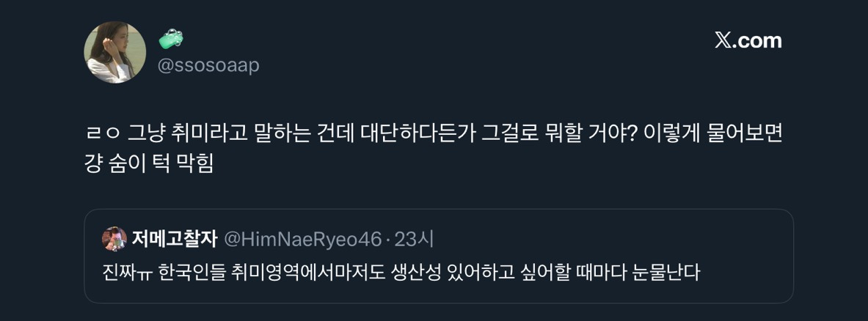This screenshot has height=321, width=868.
Task: Open the @HimNaeRyeo46 handle
Action: [302, 239]
